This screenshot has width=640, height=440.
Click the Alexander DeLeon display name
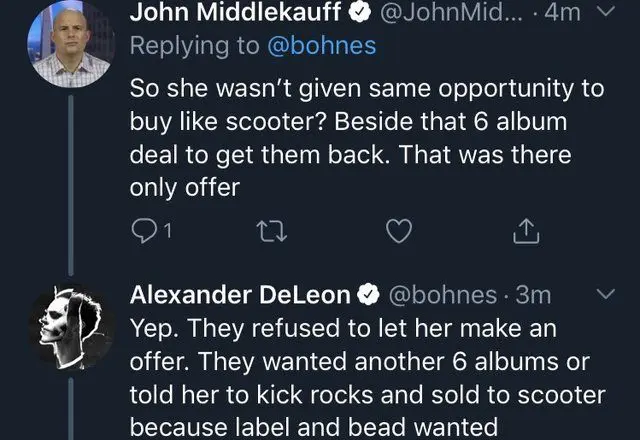[241, 295]
